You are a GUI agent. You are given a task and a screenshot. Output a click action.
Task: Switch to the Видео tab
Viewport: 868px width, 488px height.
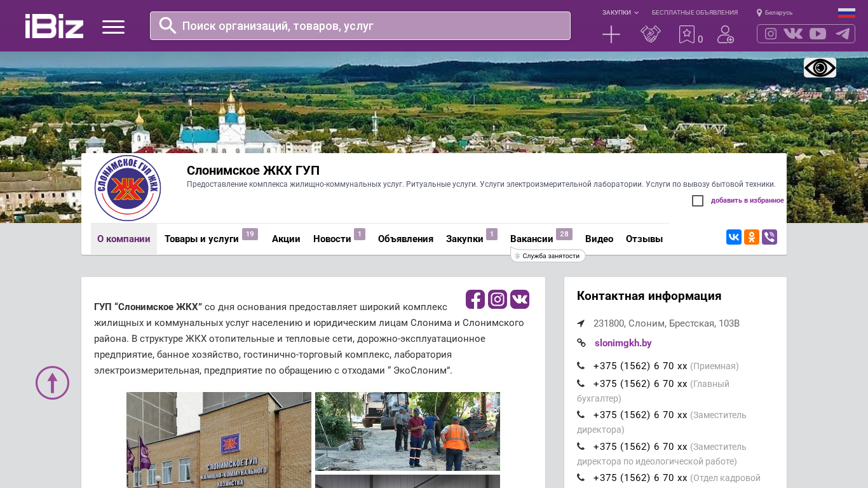point(599,239)
